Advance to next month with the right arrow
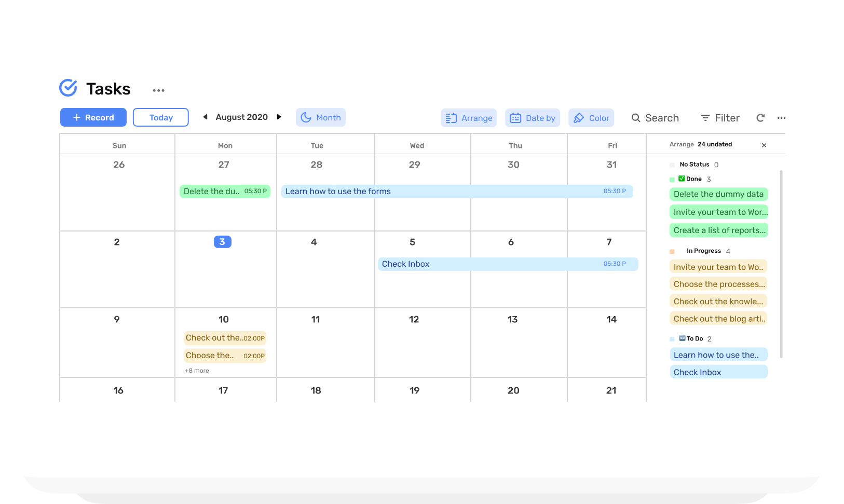 [279, 117]
